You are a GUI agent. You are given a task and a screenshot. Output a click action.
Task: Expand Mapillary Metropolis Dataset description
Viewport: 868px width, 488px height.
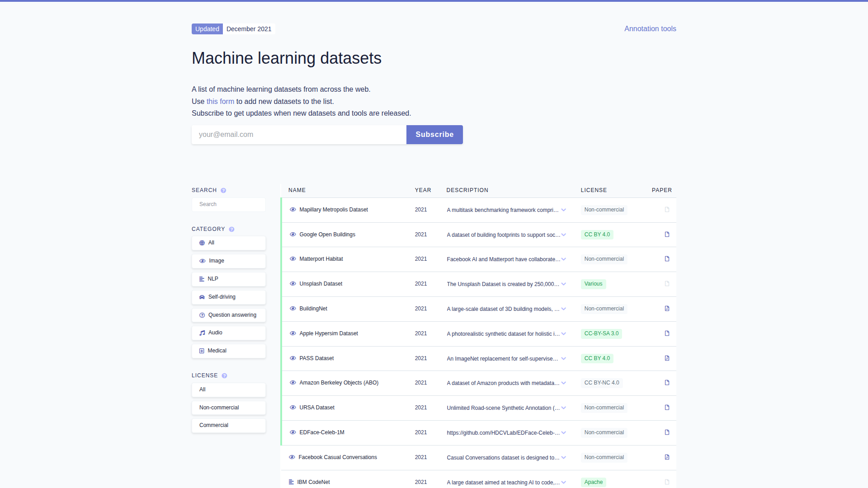(x=564, y=210)
